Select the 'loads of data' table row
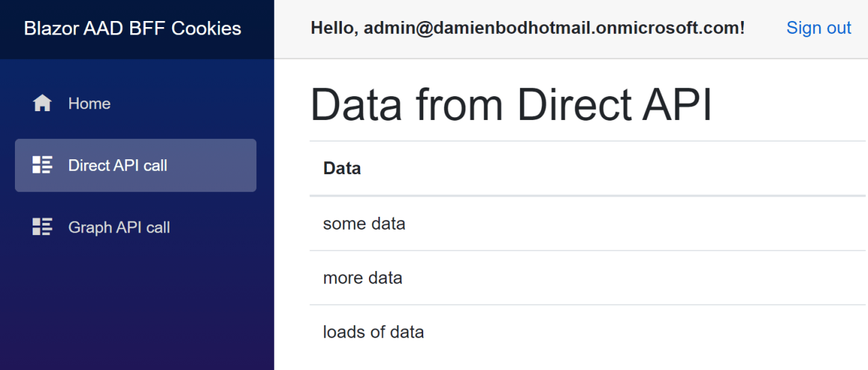 pos(374,332)
